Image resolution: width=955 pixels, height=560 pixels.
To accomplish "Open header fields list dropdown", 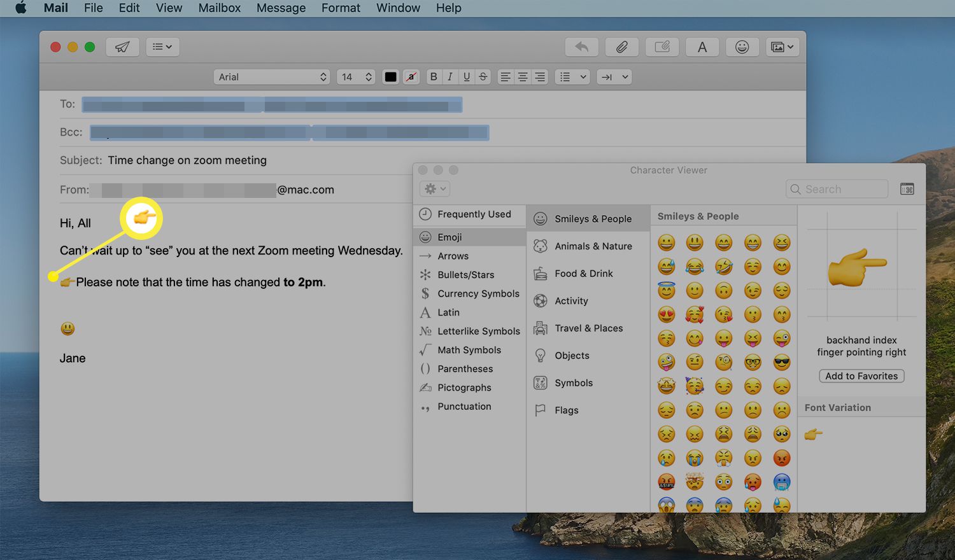I will click(162, 46).
